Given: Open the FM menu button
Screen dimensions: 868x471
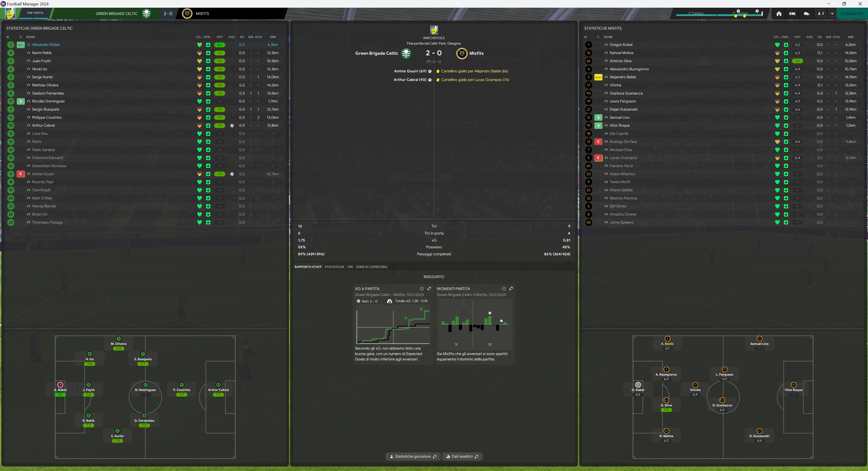Looking at the screenshot, I should pyautogui.click(x=792, y=14).
